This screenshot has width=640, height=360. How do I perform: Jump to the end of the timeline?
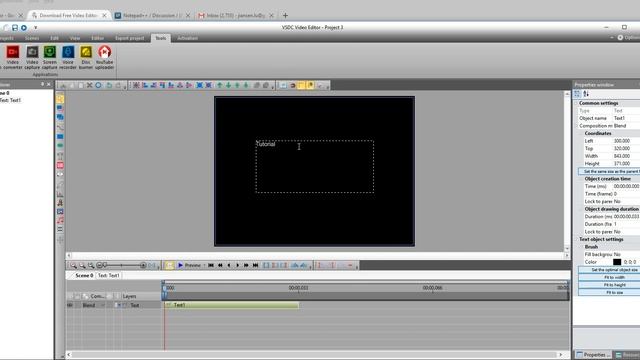coord(255,265)
